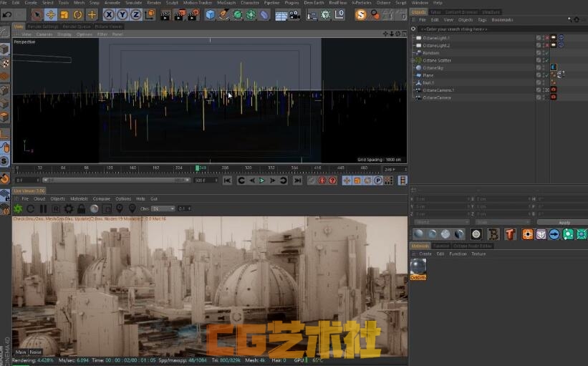
Task: Click the timeline preview range slider
Action: point(116,180)
